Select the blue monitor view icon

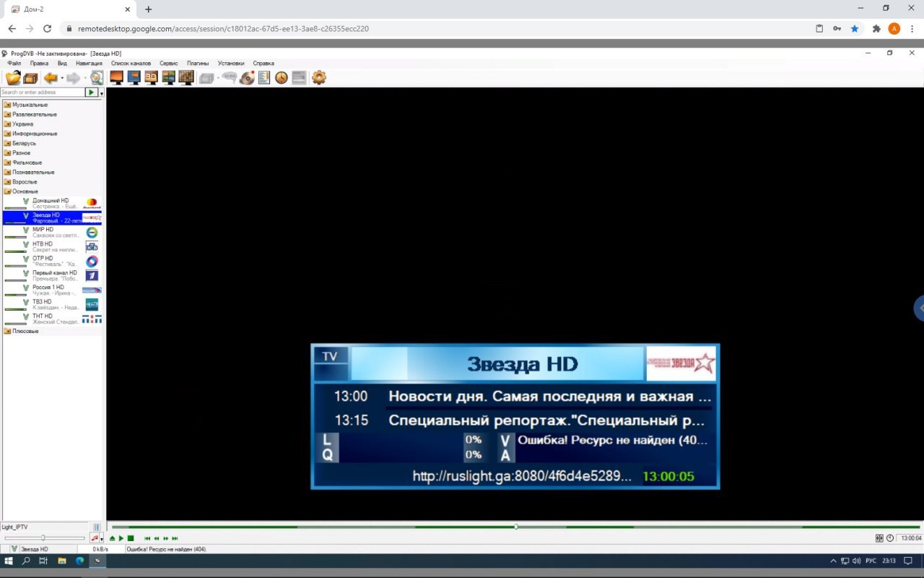point(134,78)
